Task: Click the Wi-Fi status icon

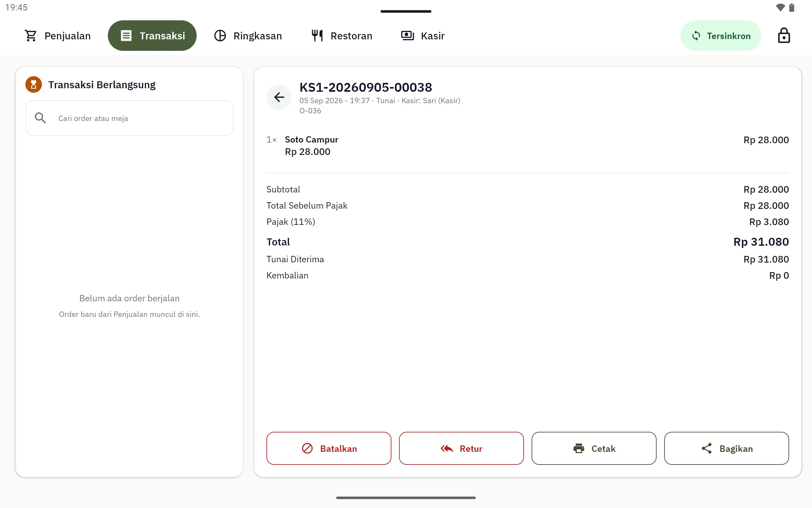Action: tap(780, 7)
